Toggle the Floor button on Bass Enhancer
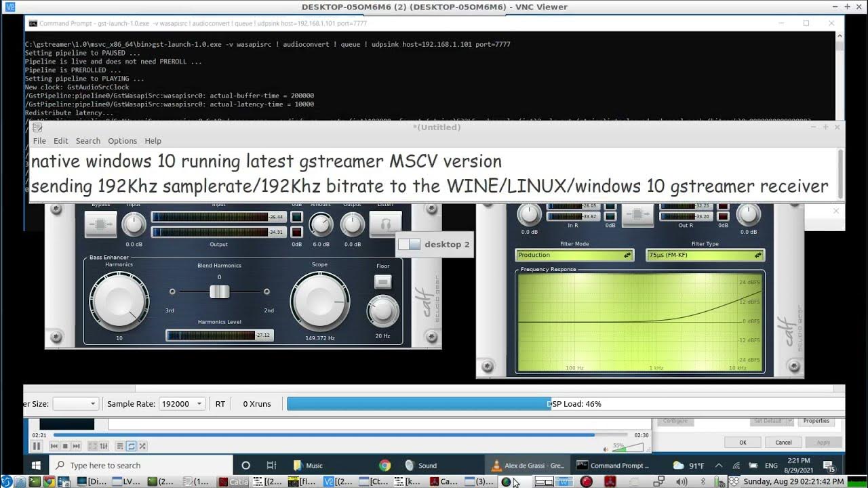 coord(383,281)
